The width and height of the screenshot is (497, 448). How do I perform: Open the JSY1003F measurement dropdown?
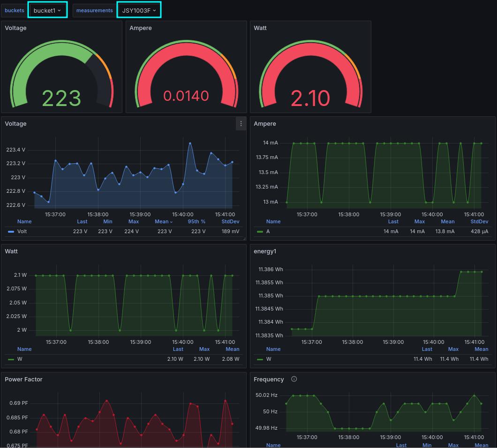coord(138,10)
